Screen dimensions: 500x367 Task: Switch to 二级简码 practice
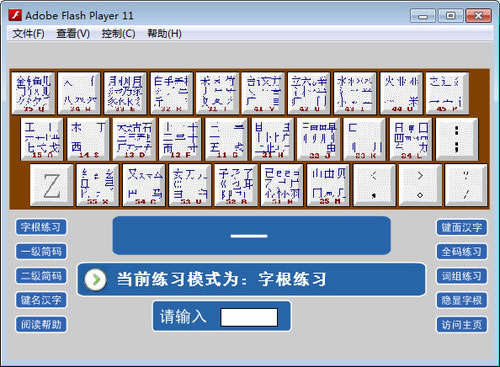[x=41, y=276]
